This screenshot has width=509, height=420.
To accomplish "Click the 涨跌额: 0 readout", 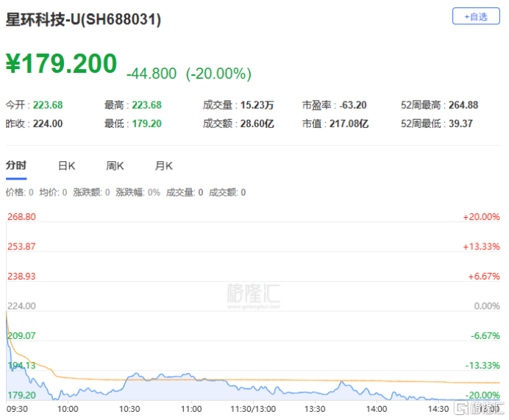I will pyautogui.click(x=91, y=193).
